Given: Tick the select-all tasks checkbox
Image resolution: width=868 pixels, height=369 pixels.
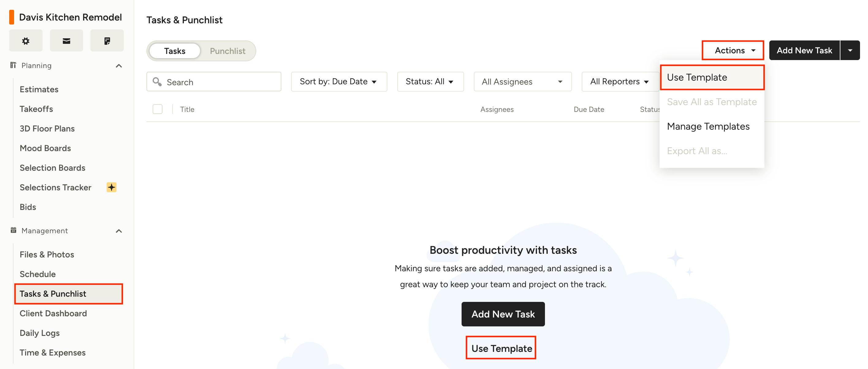Looking at the screenshot, I should click(157, 109).
